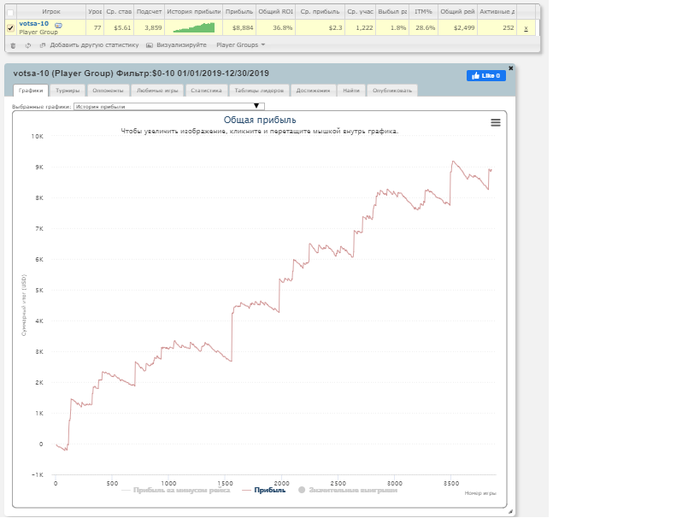Click the picture icon before 'Визуализируйте'
The width and height of the screenshot is (700, 518).
pos(150,45)
